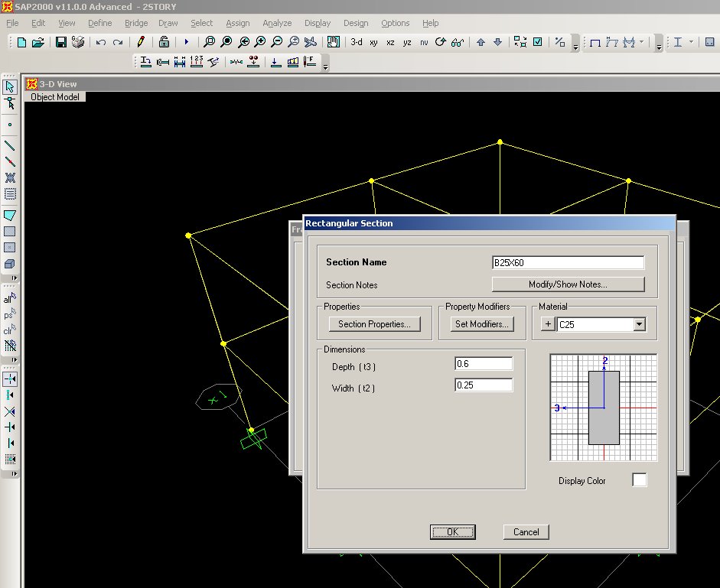Screen dimensions: 720x588
Task: Open the Bridge menu
Action: (x=136, y=23)
